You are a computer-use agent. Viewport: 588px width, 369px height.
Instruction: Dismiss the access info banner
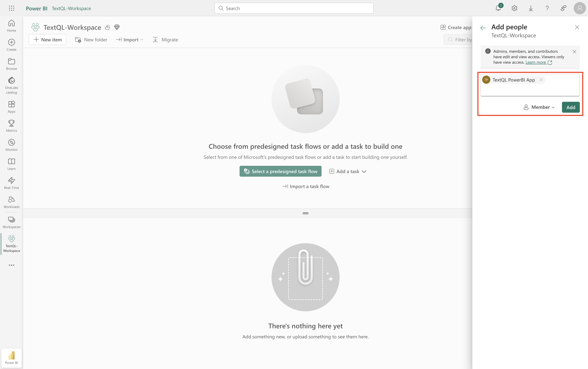tap(574, 52)
